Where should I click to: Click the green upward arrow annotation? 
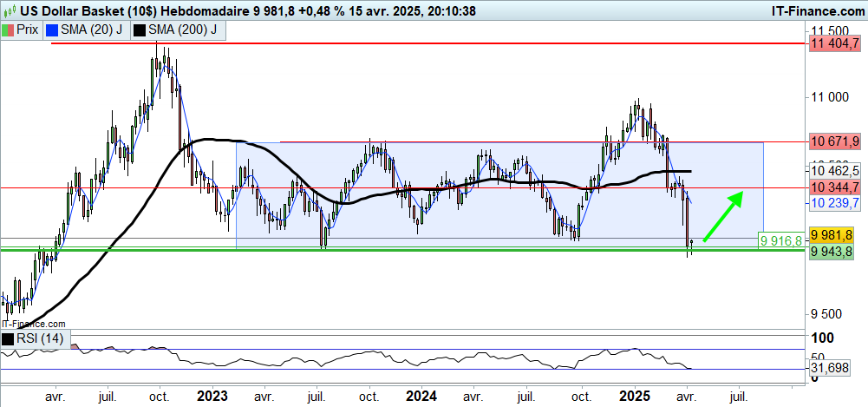[x=721, y=216]
